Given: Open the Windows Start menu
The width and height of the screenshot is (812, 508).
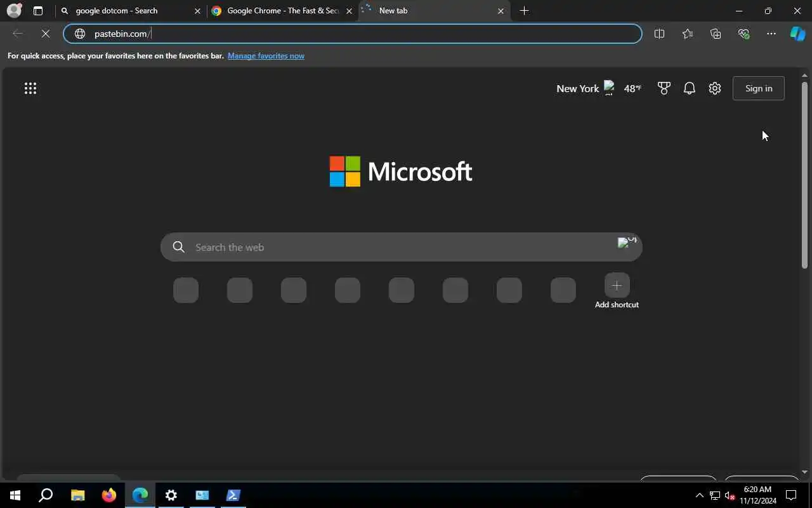Looking at the screenshot, I should point(15,495).
